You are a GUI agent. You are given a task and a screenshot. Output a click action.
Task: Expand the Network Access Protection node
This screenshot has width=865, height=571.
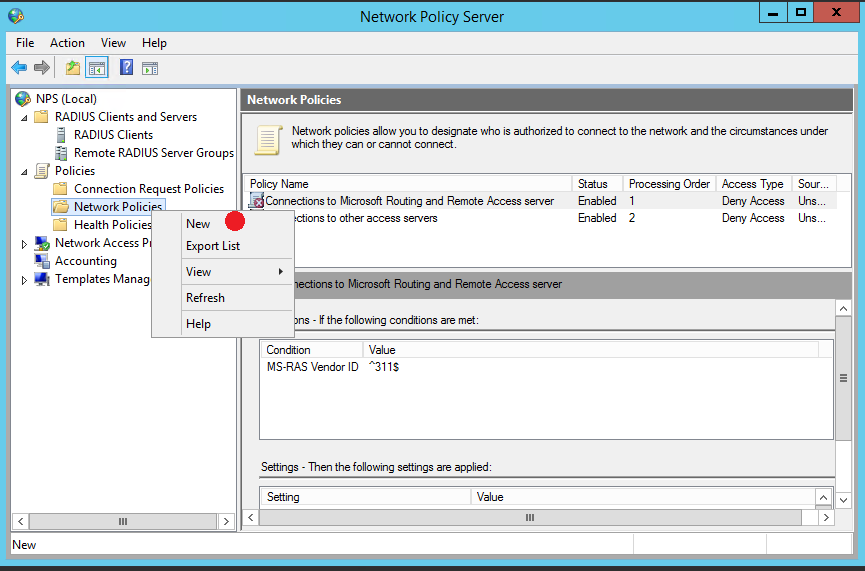(24, 244)
